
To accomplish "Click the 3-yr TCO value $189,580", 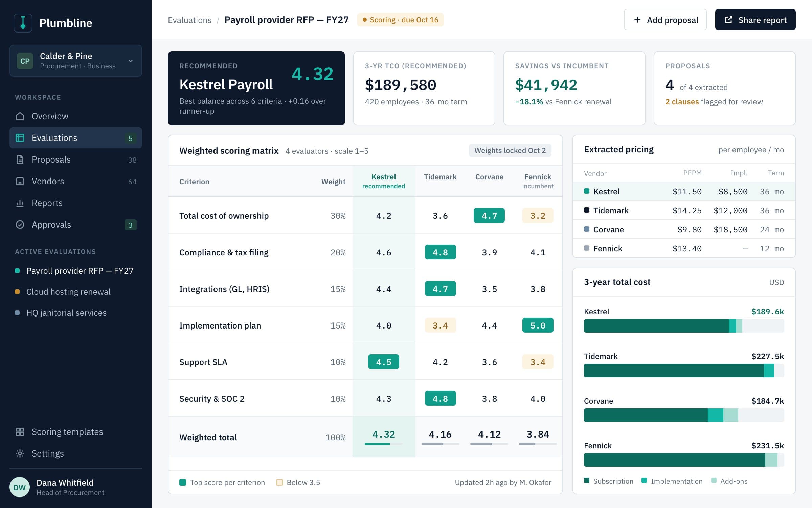I will [401, 85].
